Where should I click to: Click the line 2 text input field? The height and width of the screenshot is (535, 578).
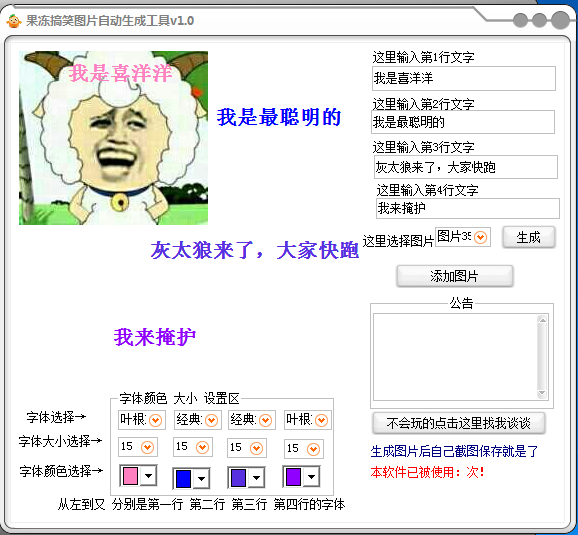click(x=463, y=122)
